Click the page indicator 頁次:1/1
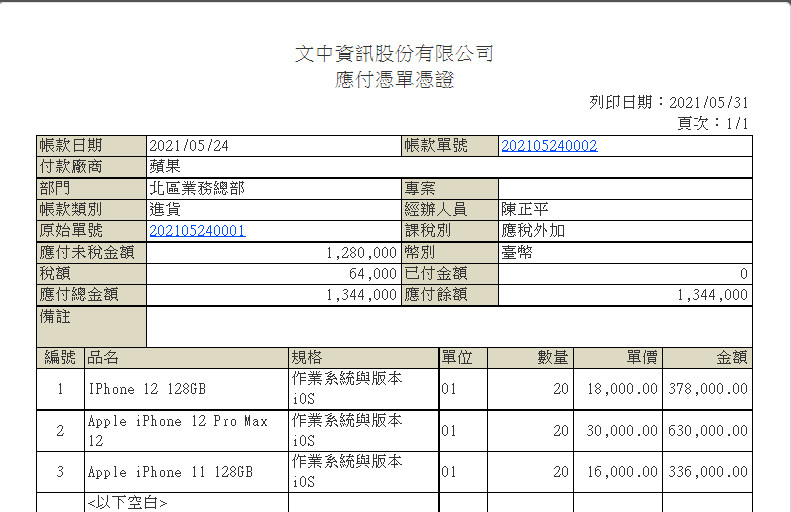This screenshot has height=512, width=791. [712, 123]
